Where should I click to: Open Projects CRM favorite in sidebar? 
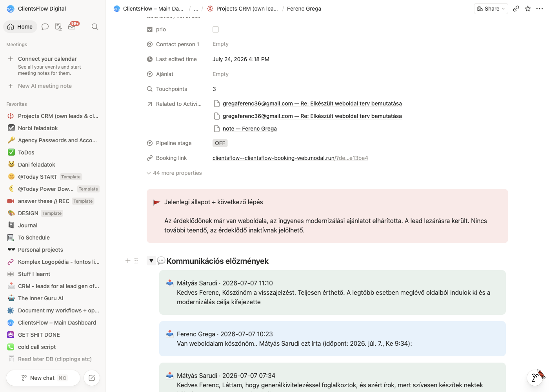tap(53, 116)
